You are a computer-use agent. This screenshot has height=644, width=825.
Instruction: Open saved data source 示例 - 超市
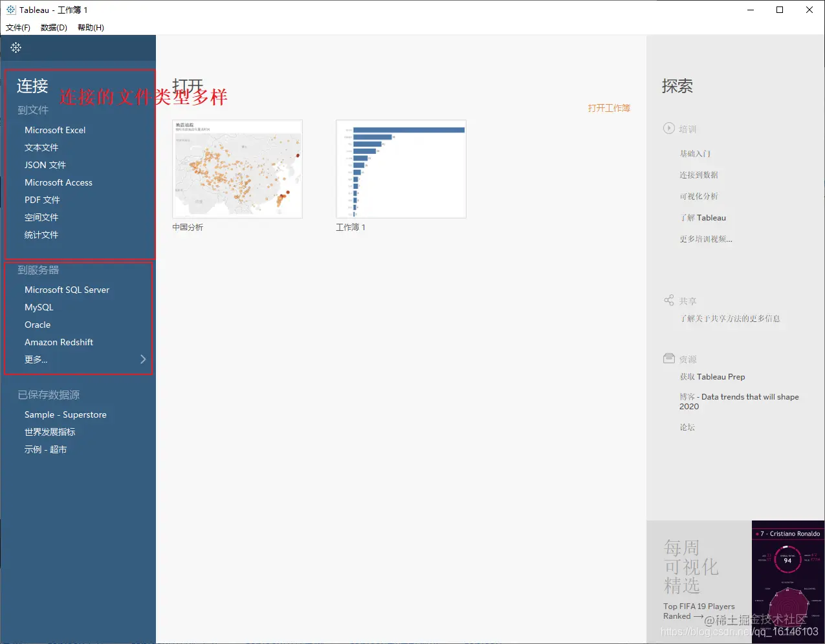pyautogui.click(x=45, y=449)
